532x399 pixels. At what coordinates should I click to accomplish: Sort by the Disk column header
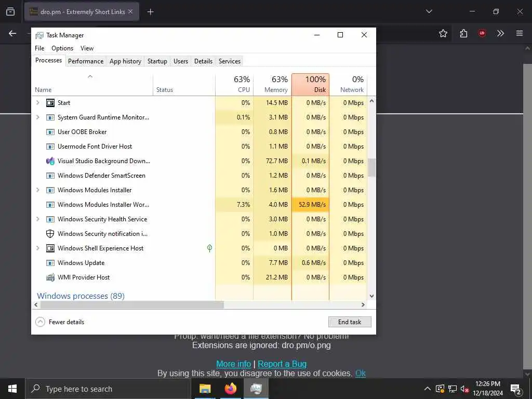pyautogui.click(x=311, y=84)
